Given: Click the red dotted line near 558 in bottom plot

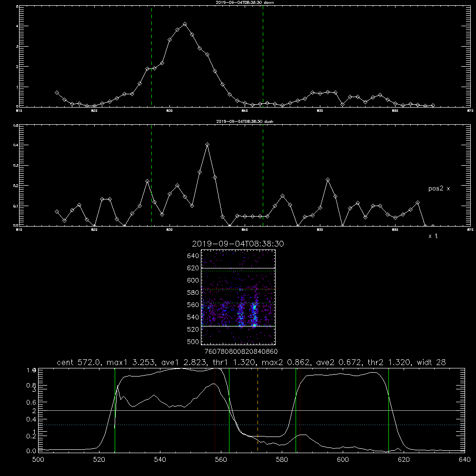Looking at the screenshot, I should click(215, 410).
